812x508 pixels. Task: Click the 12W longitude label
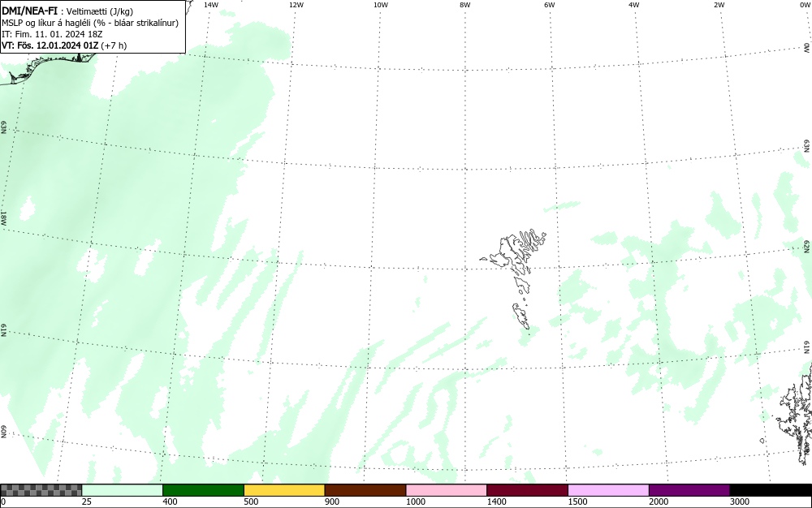(296, 5)
